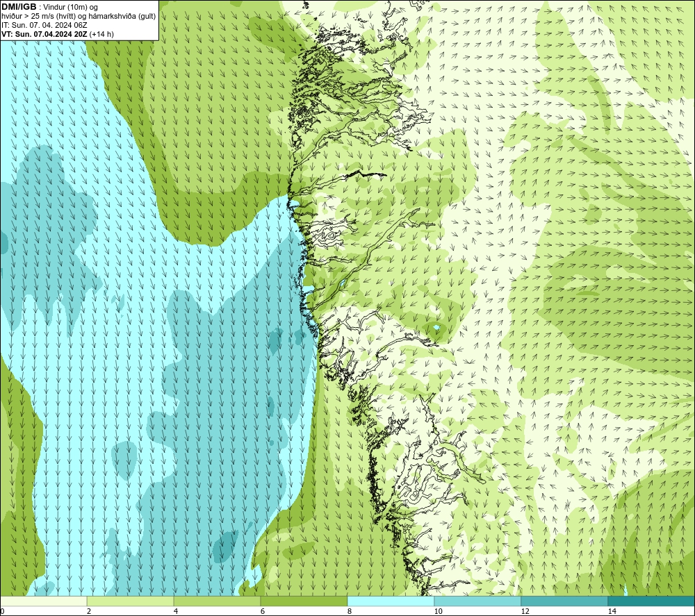Click the 2–4 m/s light green swatch
This screenshot has width=695, height=616.
[x=131, y=601]
